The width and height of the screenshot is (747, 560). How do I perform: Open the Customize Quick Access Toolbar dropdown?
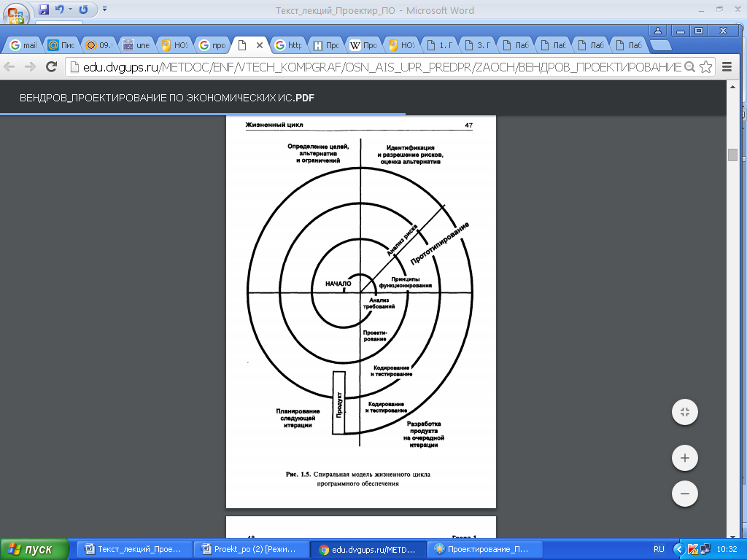[104, 10]
